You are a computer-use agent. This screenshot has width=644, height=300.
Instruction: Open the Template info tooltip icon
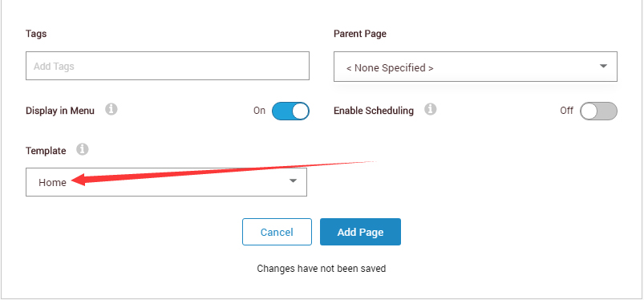point(83,149)
